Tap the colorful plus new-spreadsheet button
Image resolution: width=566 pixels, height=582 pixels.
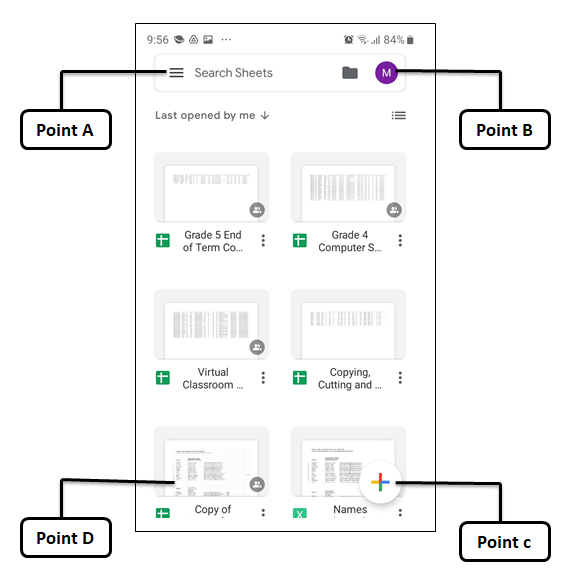(380, 482)
